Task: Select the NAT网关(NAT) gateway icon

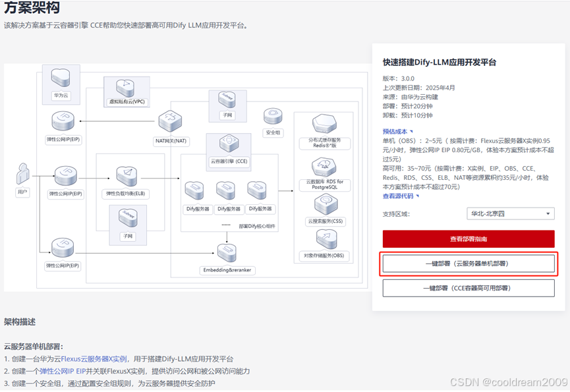Action: tap(170, 121)
